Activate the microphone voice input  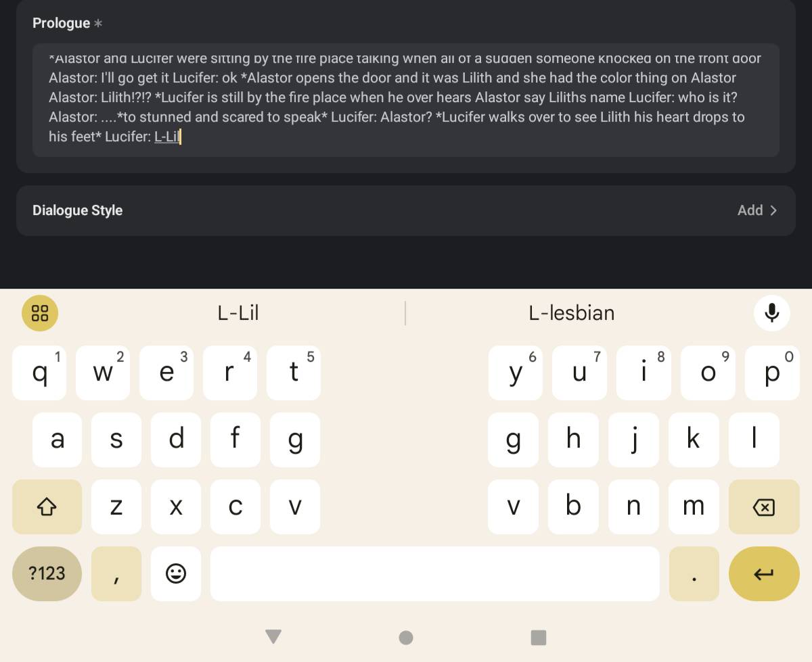tap(771, 313)
